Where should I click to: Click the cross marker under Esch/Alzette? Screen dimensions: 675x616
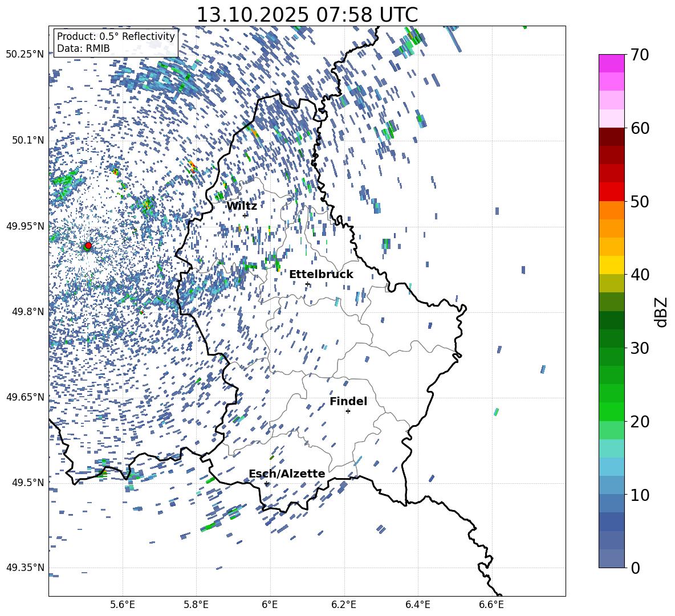[x=266, y=483]
